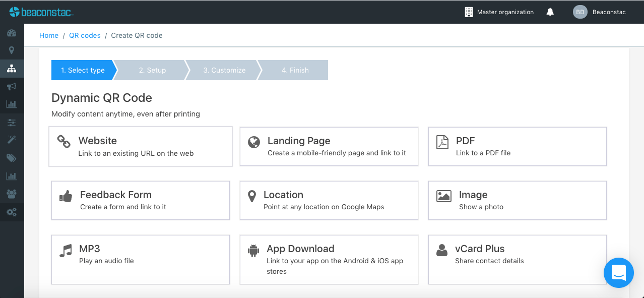644x298 pixels.
Task: Pick the Landing Page card
Action: click(329, 146)
